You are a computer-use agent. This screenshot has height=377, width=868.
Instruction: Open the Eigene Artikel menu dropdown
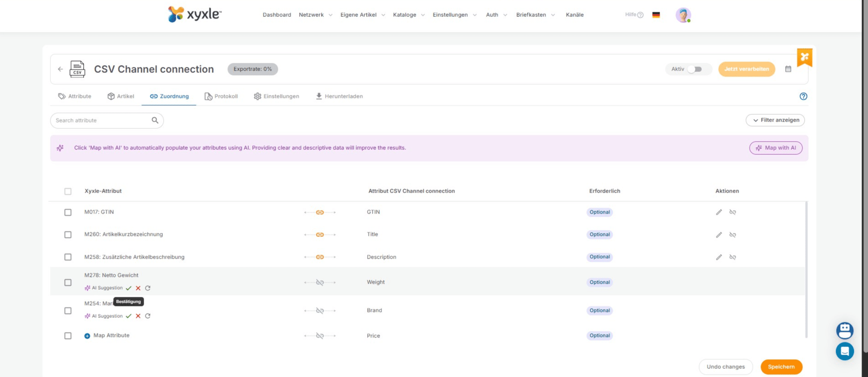[x=363, y=15]
